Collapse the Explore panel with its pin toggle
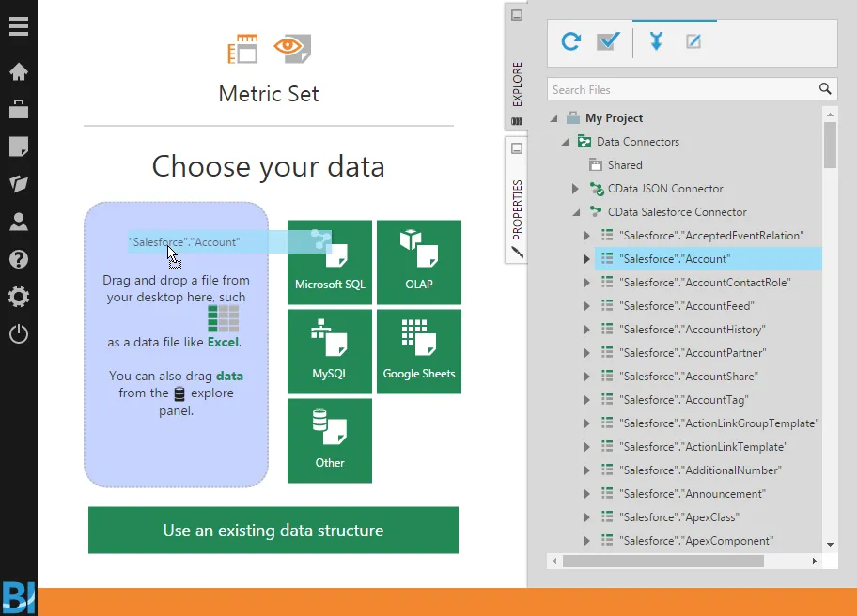This screenshot has width=857, height=616. coord(516,14)
